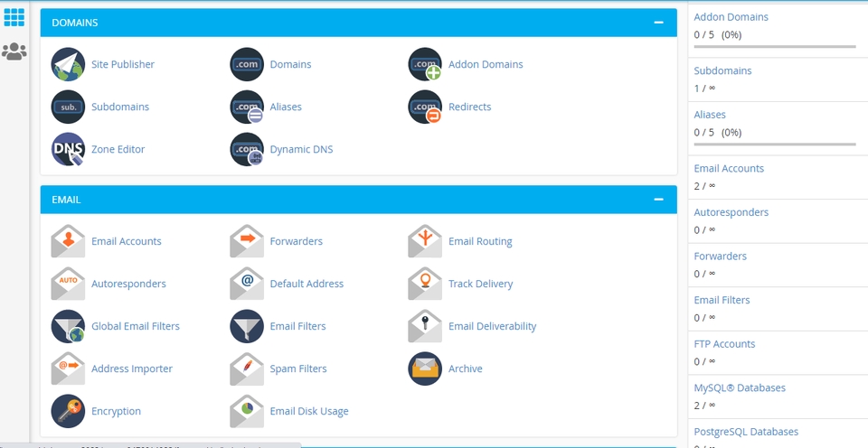Collapse the Email section with the minus button
Viewport: 868px width, 448px height.
[658, 200]
